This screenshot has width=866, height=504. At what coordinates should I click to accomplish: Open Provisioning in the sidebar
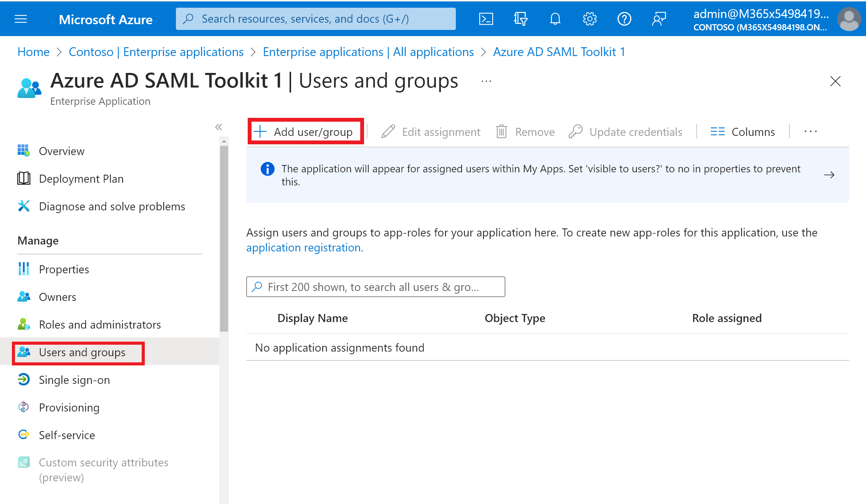tap(69, 408)
